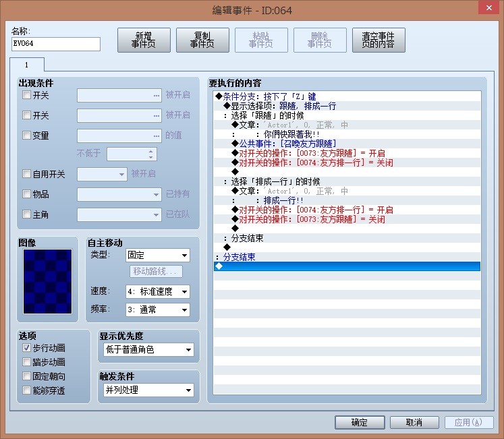Enable the first 开关 condition checkbox
This screenshot has width=504, height=439.
point(27,95)
